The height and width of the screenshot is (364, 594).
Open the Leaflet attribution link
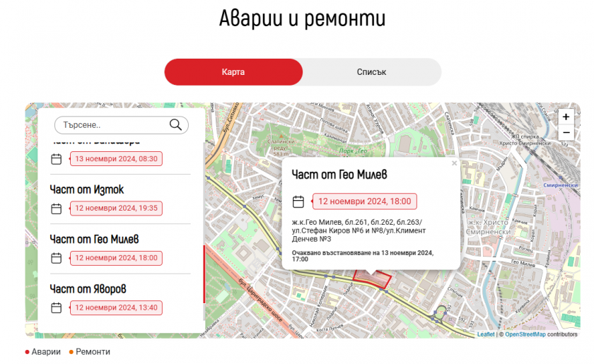(486, 334)
